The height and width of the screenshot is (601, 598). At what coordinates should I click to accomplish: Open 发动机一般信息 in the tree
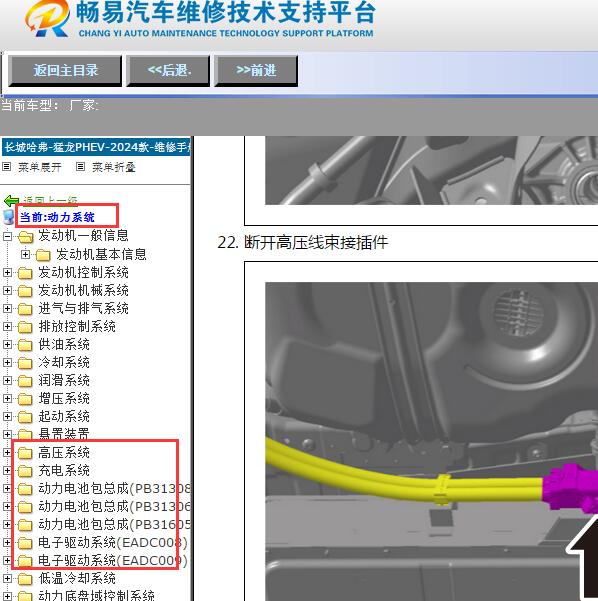point(83,236)
